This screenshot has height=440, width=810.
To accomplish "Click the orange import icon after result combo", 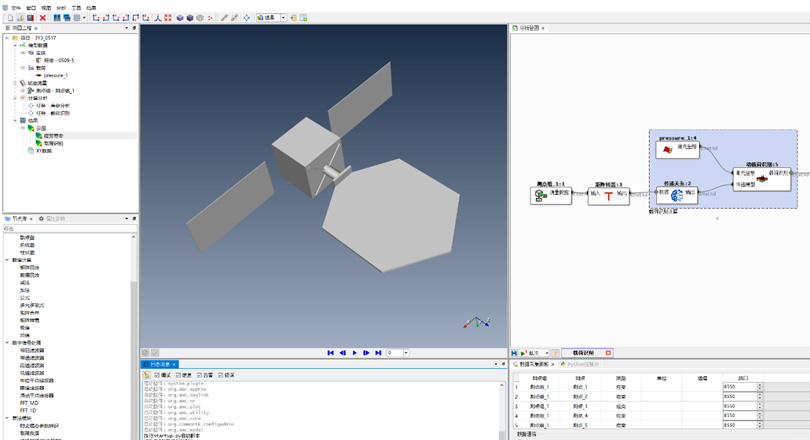I will tap(293, 18).
